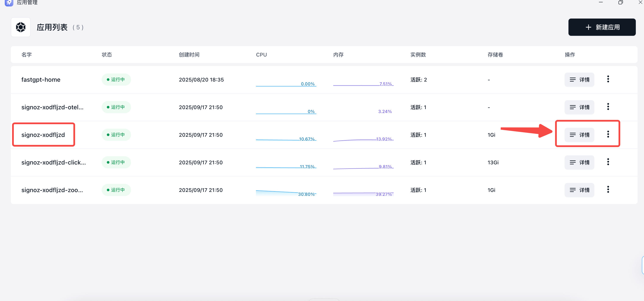
Task: Click the rocket app icon in title bar
Action: point(9,3)
